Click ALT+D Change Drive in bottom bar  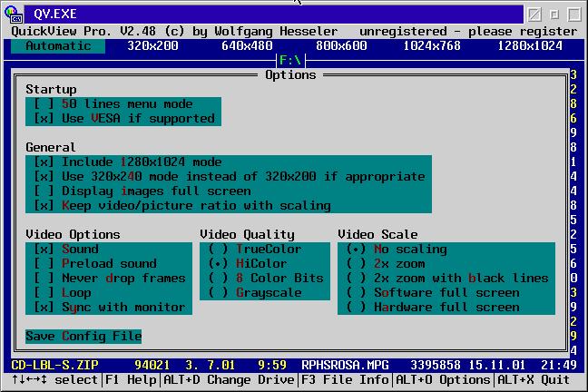point(229,379)
